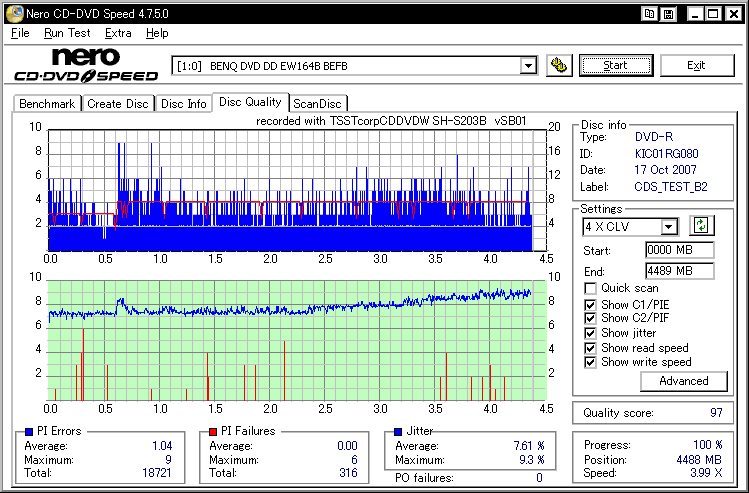
Task: Click the drive options icon beside drive selector
Action: 559,66
